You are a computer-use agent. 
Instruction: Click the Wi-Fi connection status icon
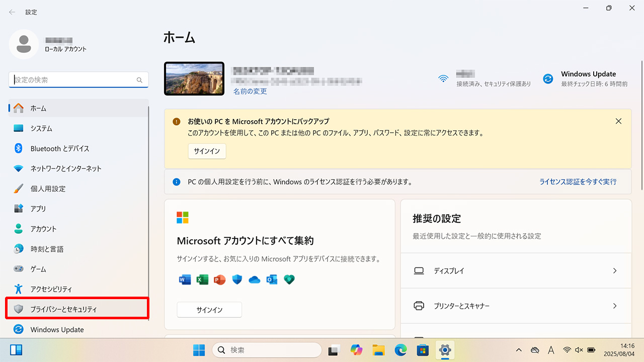coord(443,78)
